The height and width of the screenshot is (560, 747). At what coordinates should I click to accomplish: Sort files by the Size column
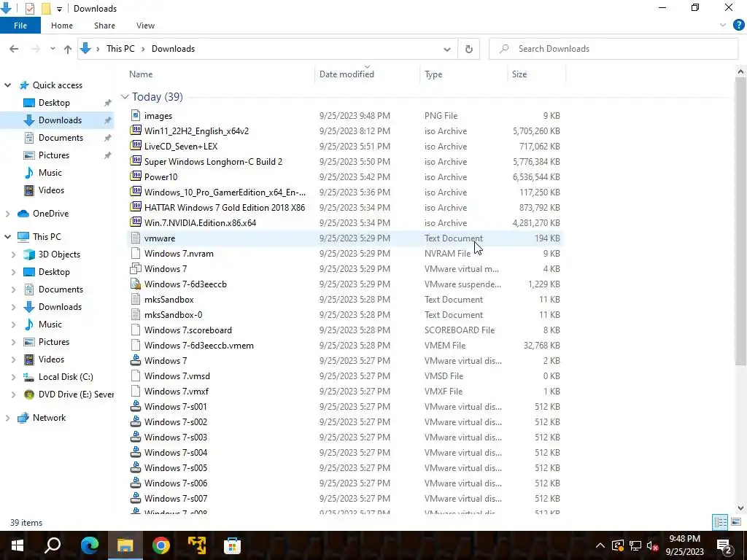(x=519, y=74)
